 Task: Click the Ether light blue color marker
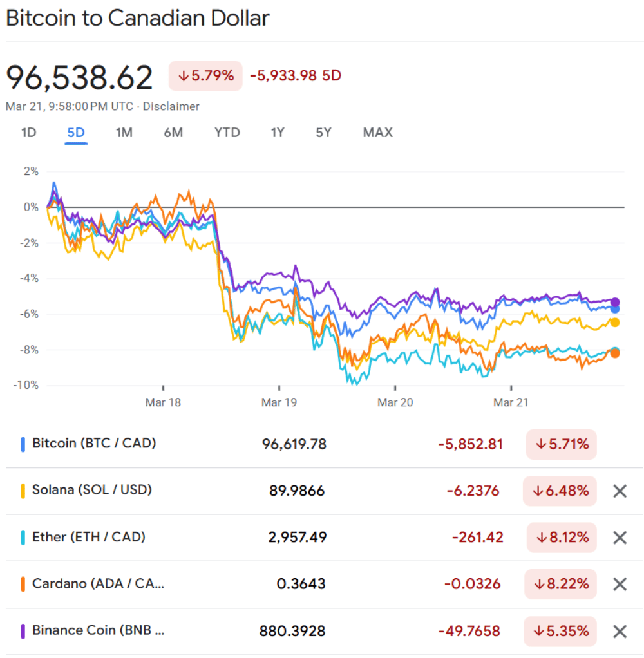[x=23, y=538]
